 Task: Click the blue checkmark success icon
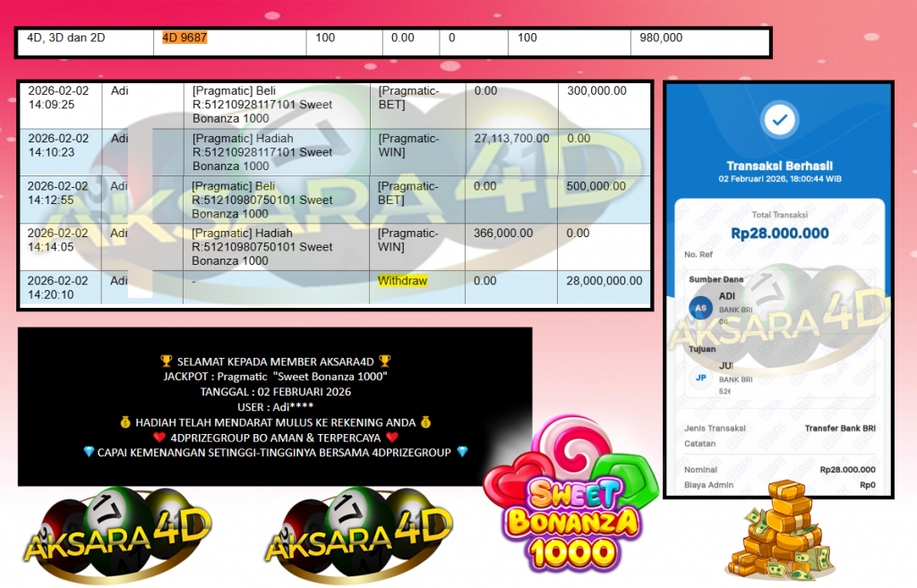click(x=778, y=121)
